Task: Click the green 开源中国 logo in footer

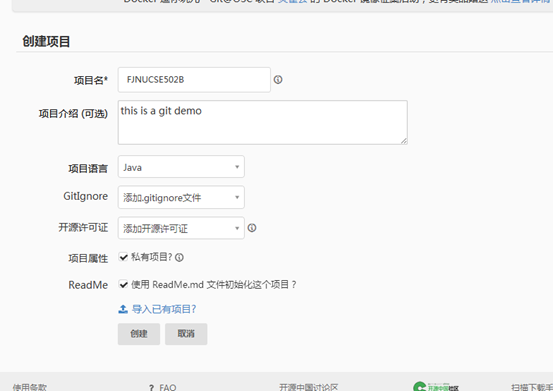Action: 436,386
